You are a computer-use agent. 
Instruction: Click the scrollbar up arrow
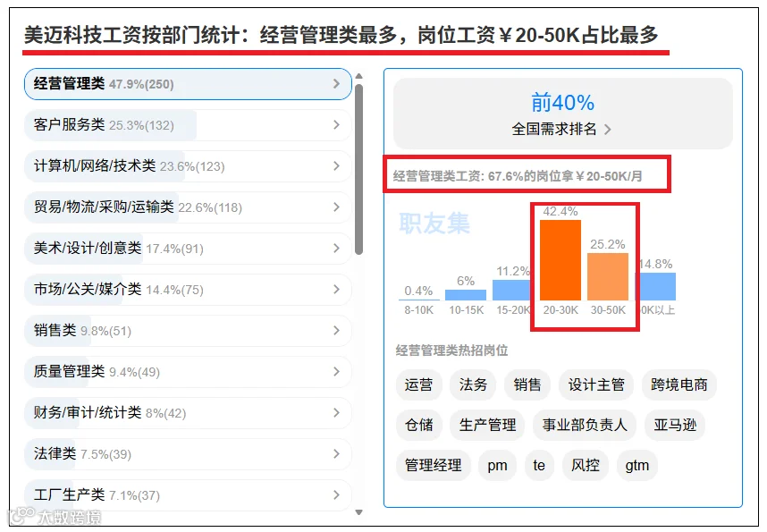click(x=359, y=76)
